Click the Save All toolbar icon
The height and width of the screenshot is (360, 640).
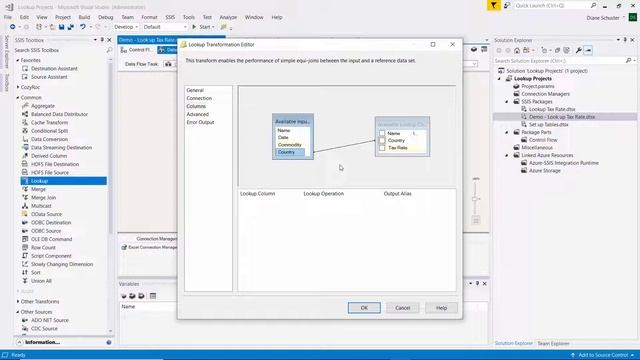point(71,27)
